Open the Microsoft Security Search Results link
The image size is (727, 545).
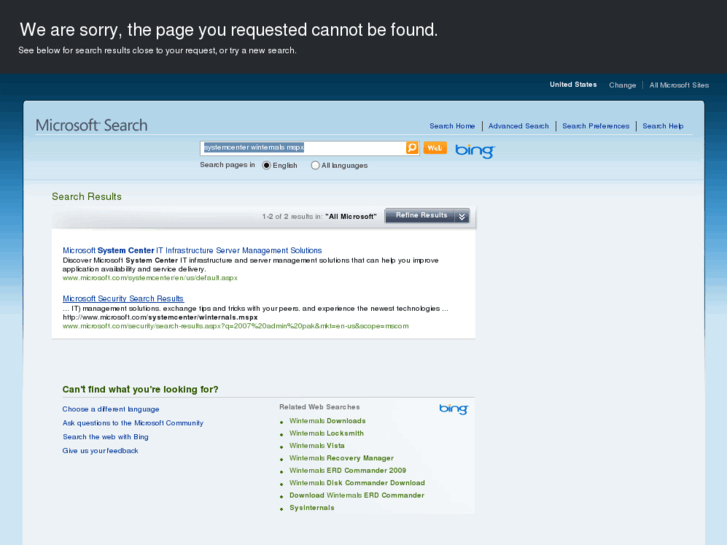click(123, 299)
